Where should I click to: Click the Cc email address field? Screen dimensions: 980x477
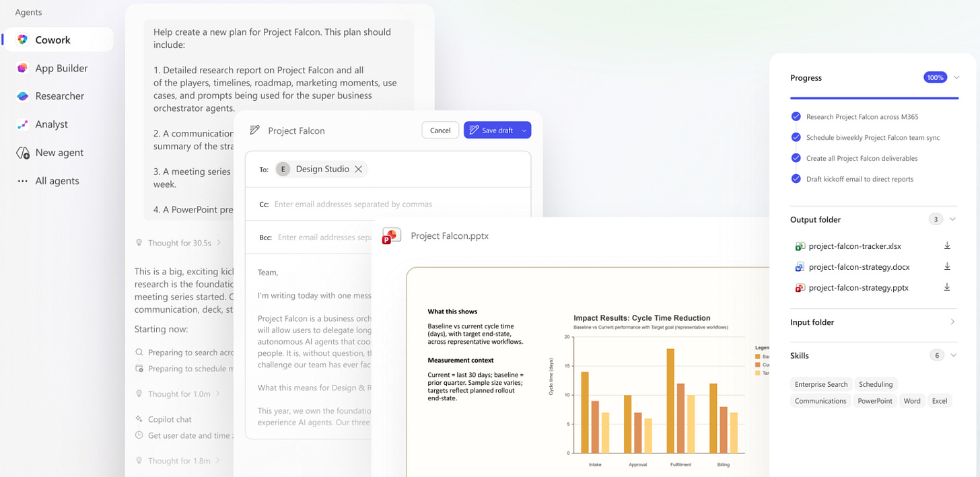(x=388, y=204)
